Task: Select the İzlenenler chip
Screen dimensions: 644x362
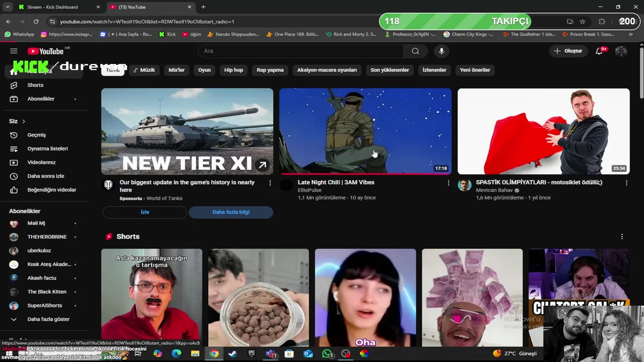Action: click(434, 70)
